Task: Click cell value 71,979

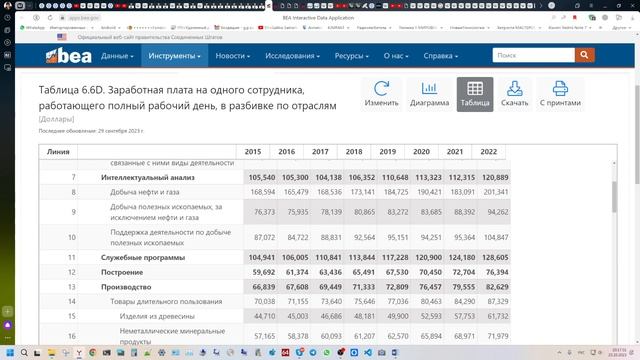Action: (498, 336)
